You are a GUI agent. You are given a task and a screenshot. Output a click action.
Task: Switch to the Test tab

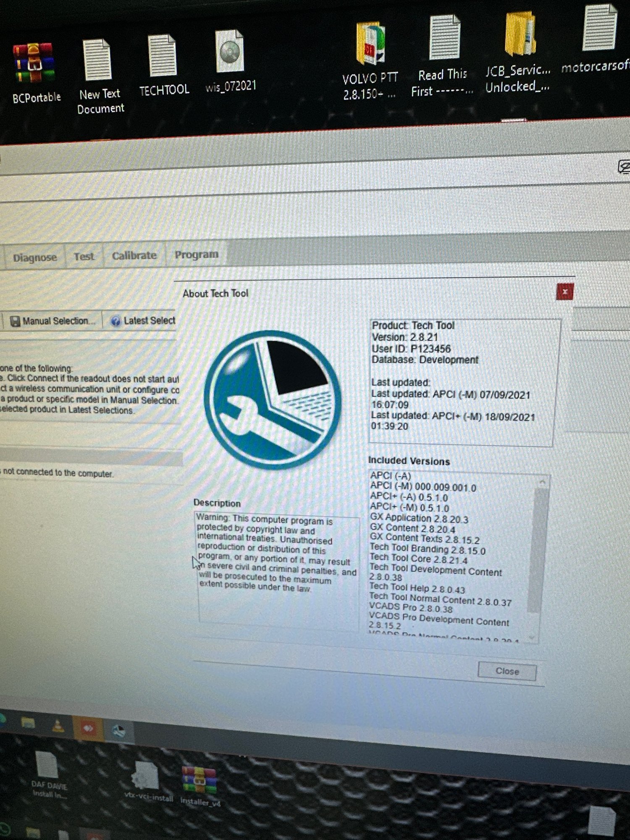(x=84, y=256)
